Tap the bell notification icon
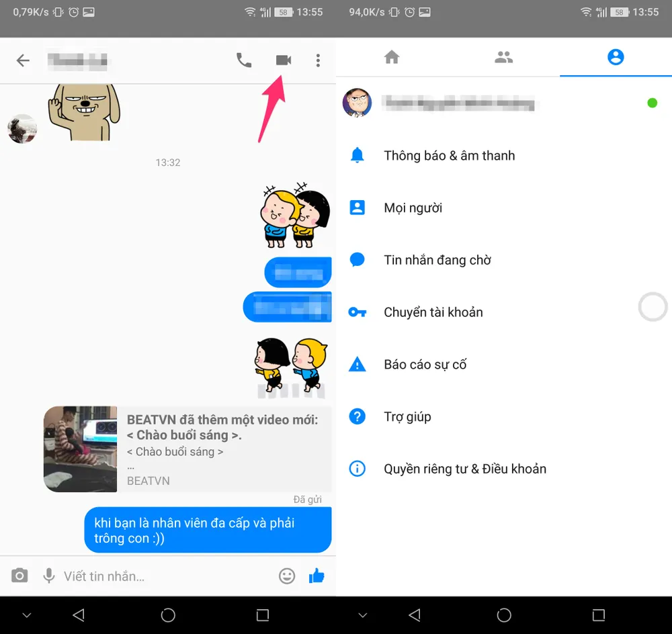Screen dimensions: 672x634 click(x=357, y=155)
